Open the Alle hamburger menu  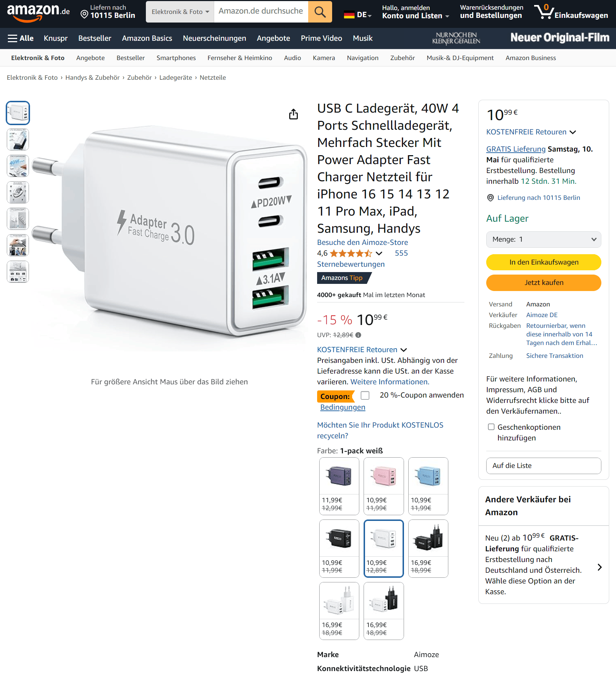click(21, 38)
